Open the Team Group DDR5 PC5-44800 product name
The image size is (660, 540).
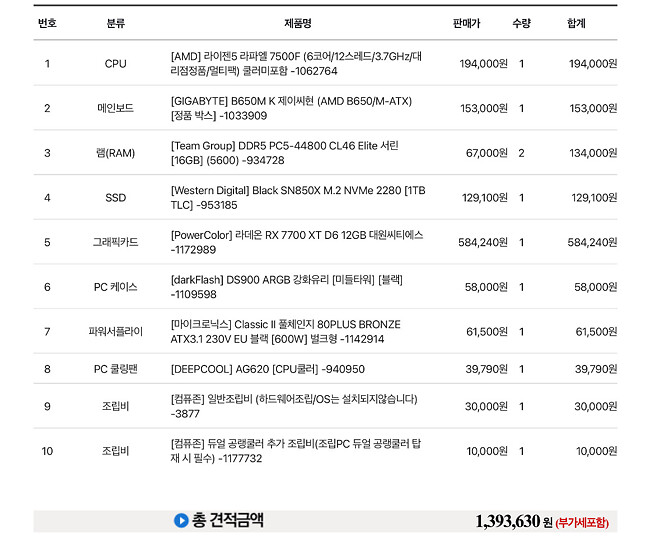pos(285,153)
